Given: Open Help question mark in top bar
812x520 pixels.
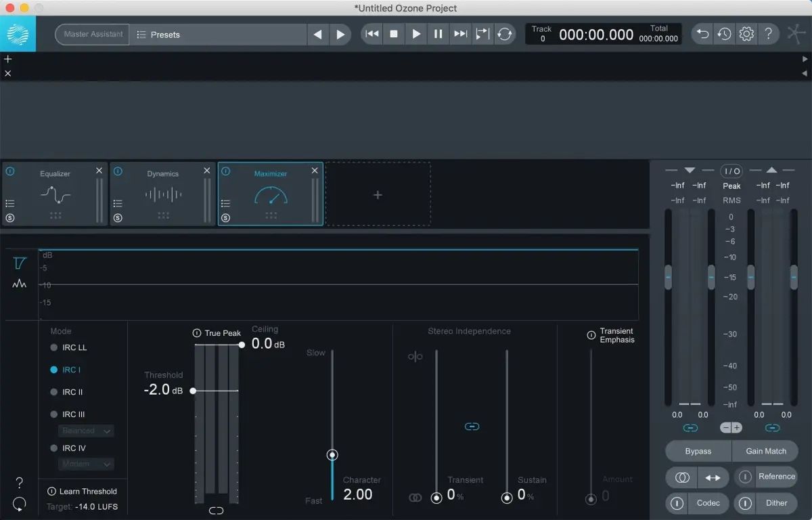Looking at the screenshot, I should click(x=769, y=34).
